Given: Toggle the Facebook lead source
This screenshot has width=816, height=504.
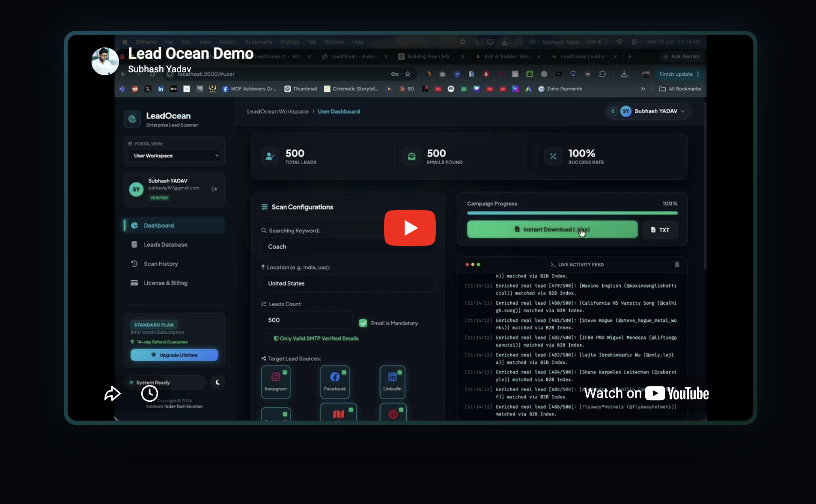Looking at the screenshot, I should tap(335, 382).
